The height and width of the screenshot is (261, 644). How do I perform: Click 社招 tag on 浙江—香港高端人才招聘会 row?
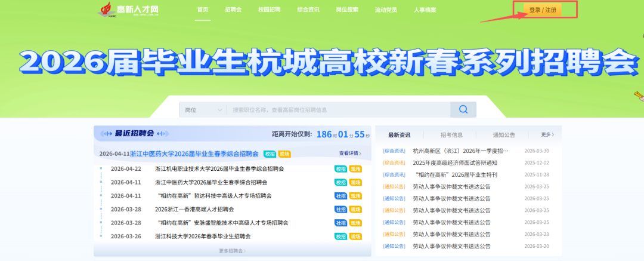341,210
